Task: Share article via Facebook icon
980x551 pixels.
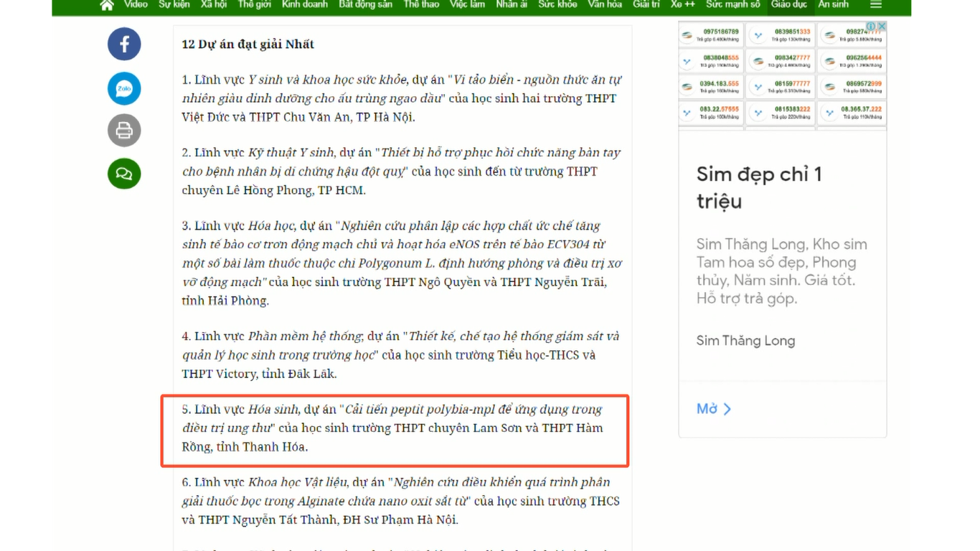Action: point(124,44)
